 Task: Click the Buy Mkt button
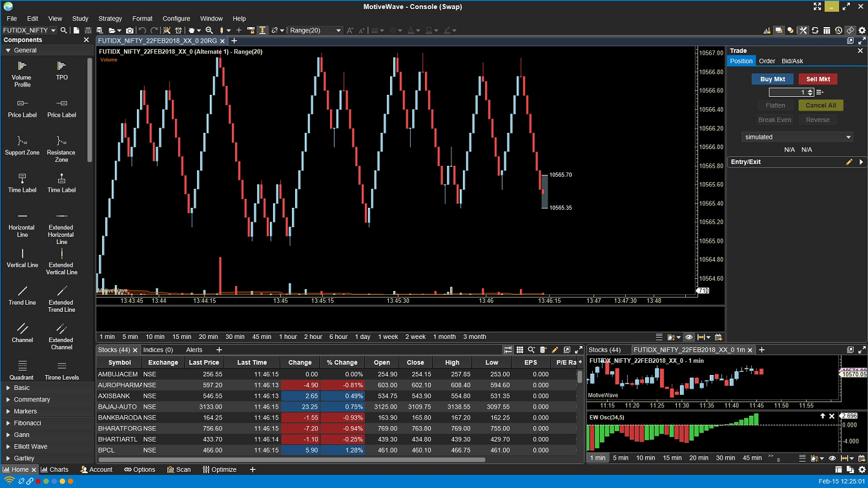click(772, 79)
